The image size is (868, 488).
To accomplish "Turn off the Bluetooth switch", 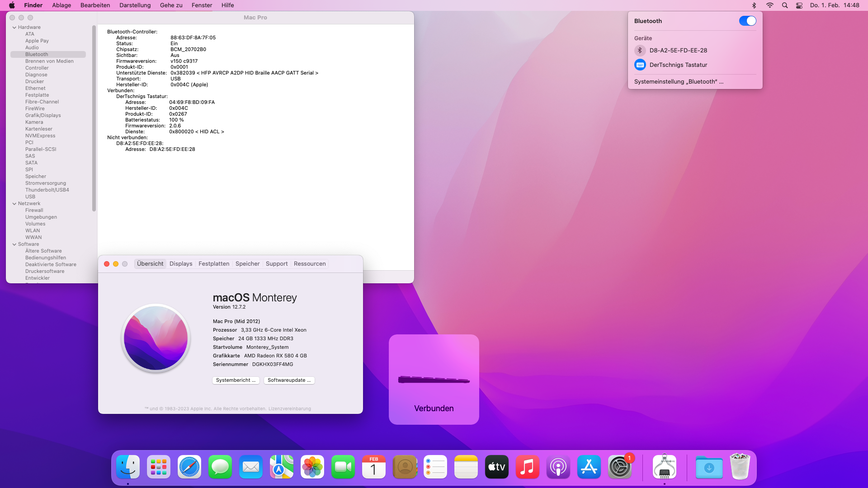I will pyautogui.click(x=747, y=21).
